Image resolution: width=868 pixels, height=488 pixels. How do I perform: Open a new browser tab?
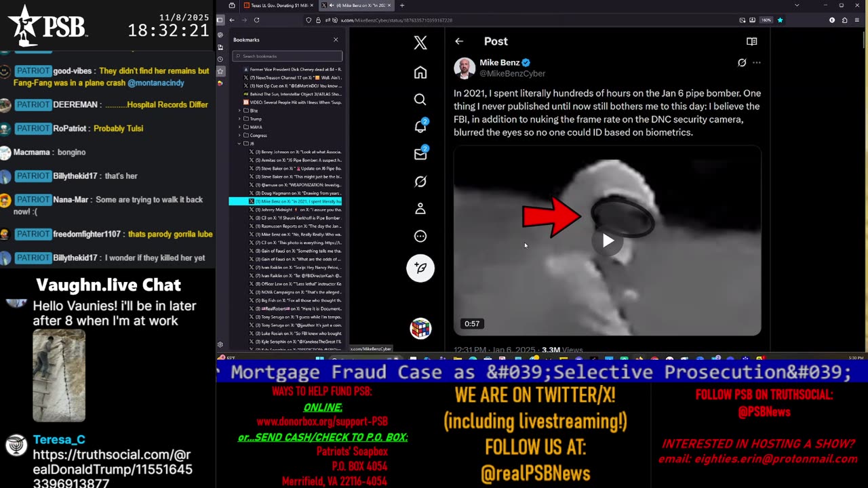401,5
